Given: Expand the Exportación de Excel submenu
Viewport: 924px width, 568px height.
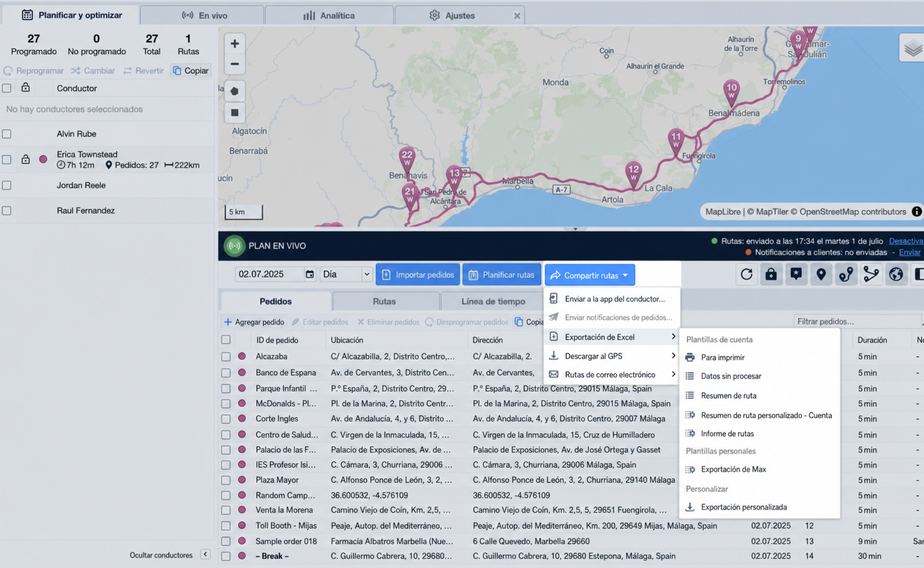Looking at the screenshot, I should 612,337.
